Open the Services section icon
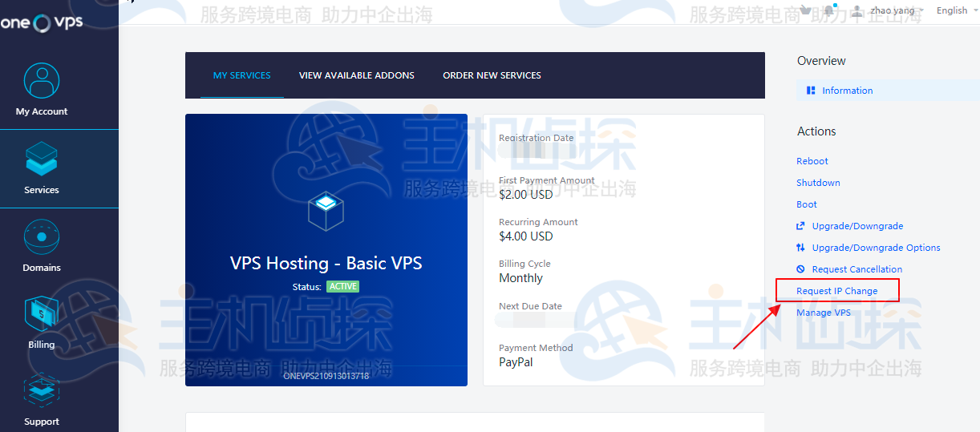This screenshot has width=980, height=432. pyautogui.click(x=42, y=159)
